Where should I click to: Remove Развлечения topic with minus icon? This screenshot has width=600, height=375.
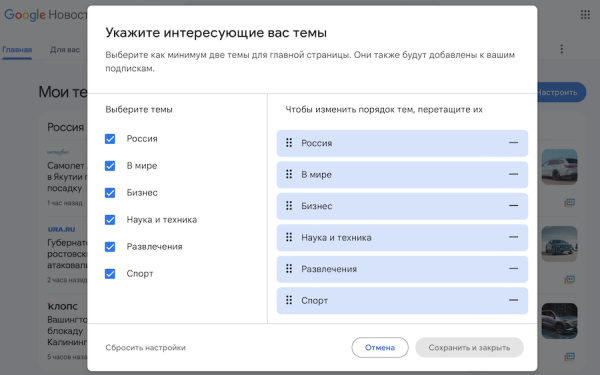click(x=513, y=269)
